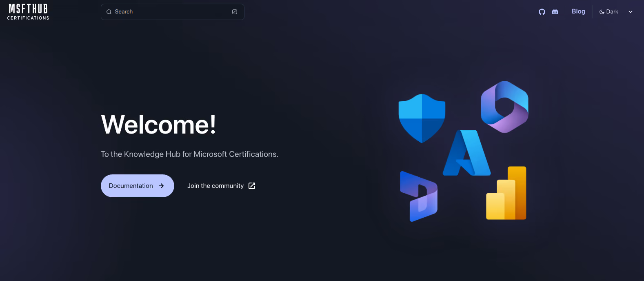The width and height of the screenshot is (644, 281).
Task: Click the external link icon beside Join the community
Action: click(252, 186)
